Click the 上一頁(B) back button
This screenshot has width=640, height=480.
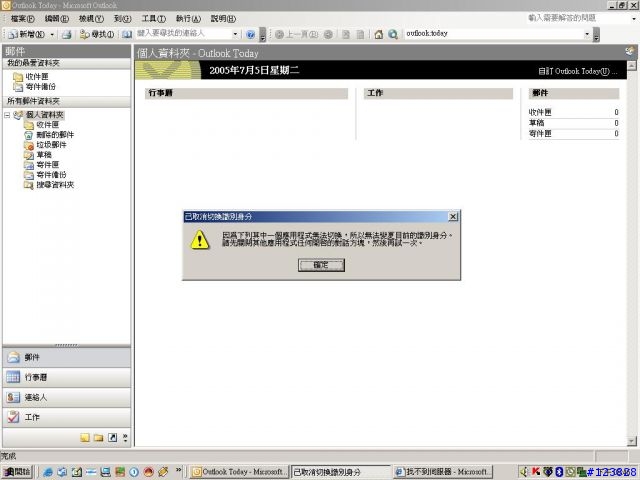297,34
